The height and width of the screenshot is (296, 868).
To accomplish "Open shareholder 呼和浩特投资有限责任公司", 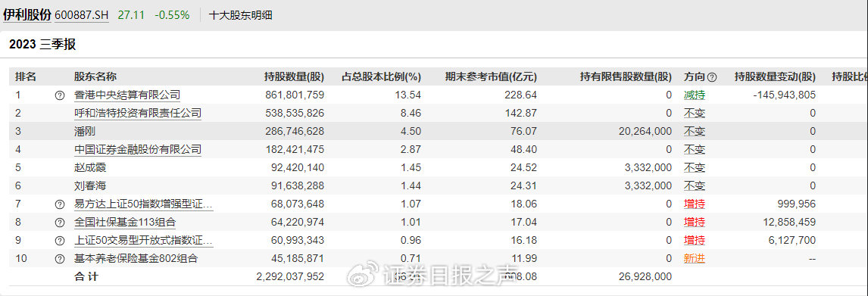I will (x=137, y=114).
